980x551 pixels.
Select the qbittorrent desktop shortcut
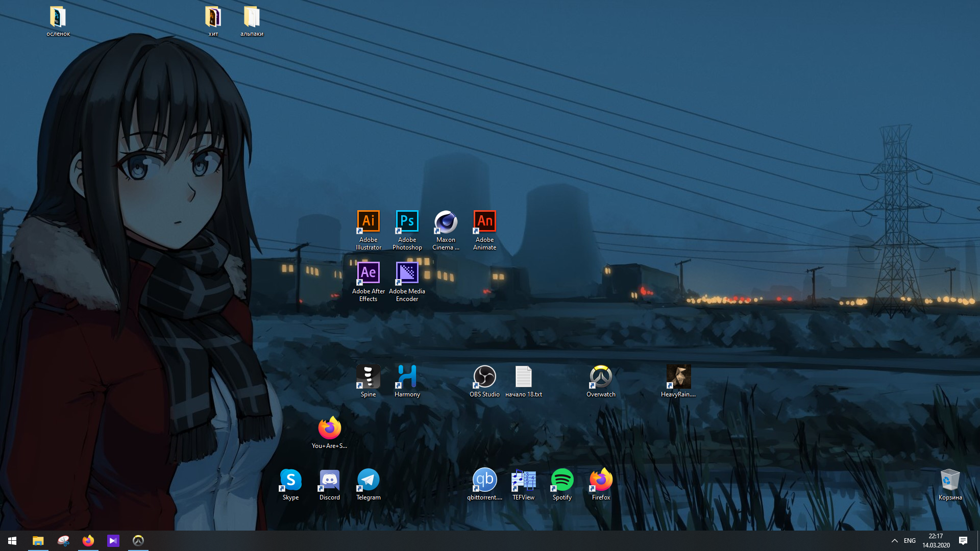click(484, 484)
